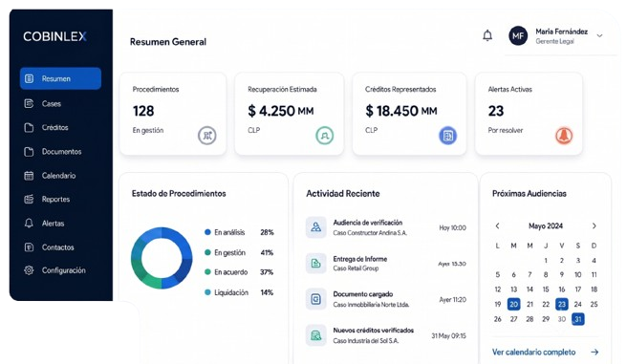
Task: Click the 23 alertas value
Action: [496, 111]
